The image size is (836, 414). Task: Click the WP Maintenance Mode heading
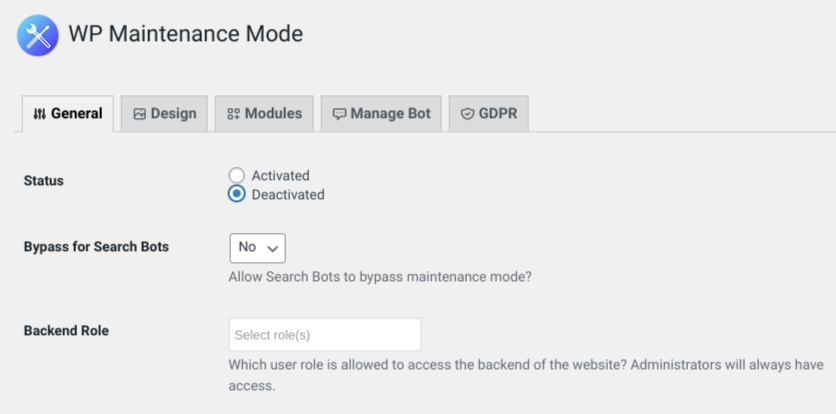(x=186, y=34)
